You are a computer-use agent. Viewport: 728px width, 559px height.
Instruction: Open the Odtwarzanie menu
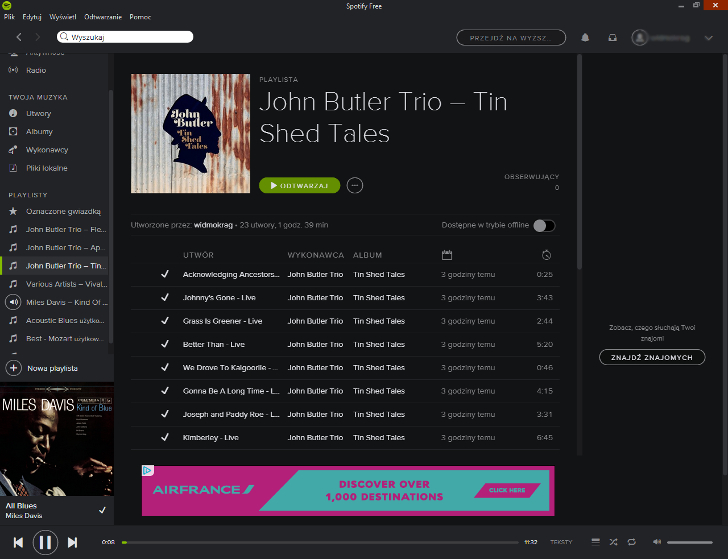[x=103, y=17]
